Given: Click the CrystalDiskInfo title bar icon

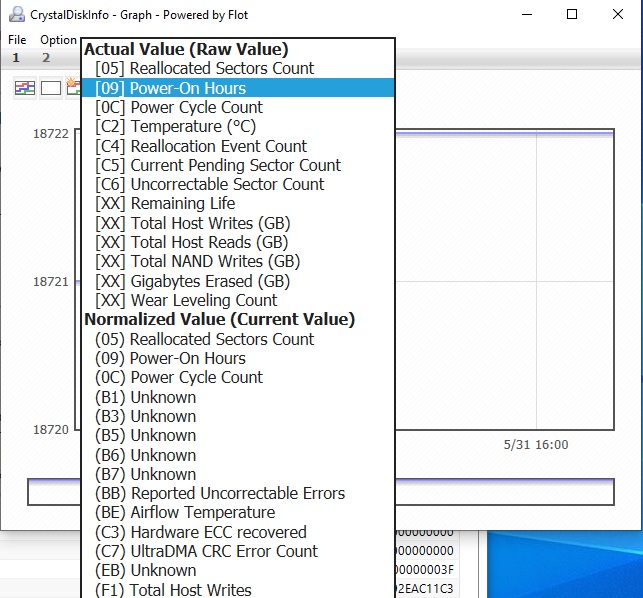Looking at the screenshot, I should click(x=17, y=14).
